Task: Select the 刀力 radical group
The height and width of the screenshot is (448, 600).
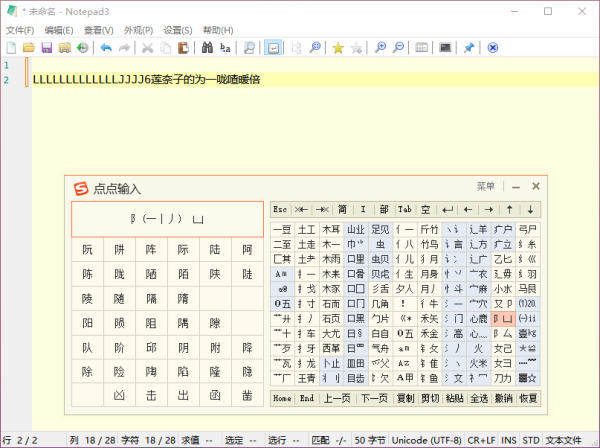Action: coord(503,378)
